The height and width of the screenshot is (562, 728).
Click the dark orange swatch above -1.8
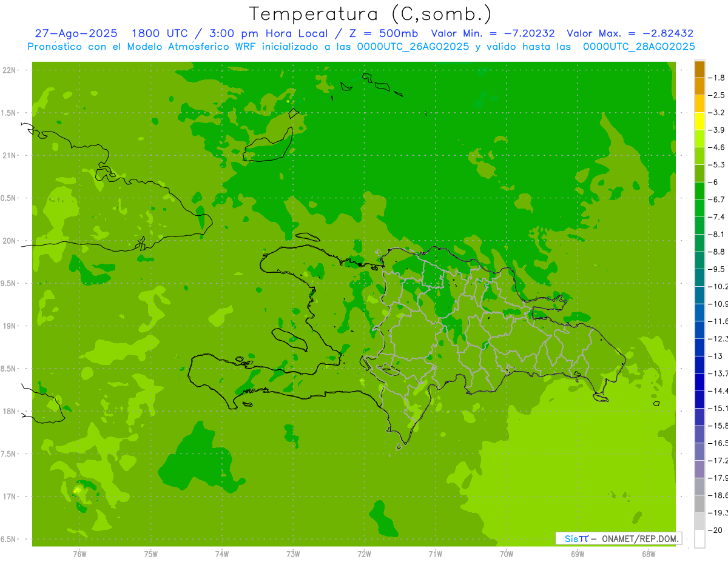(699, 69)
